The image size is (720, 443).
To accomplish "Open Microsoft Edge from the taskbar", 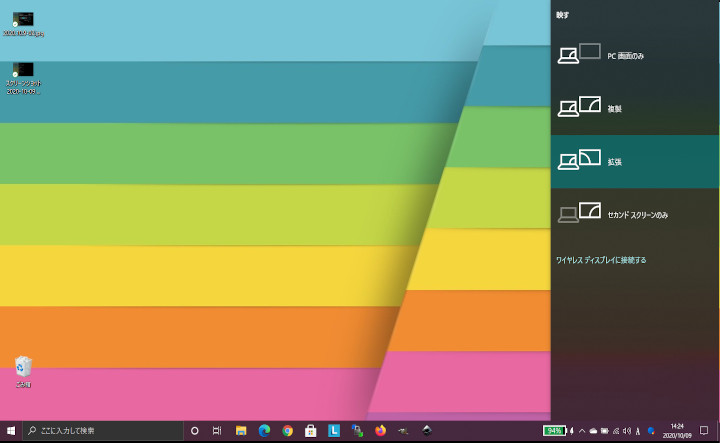I will 264,431.
